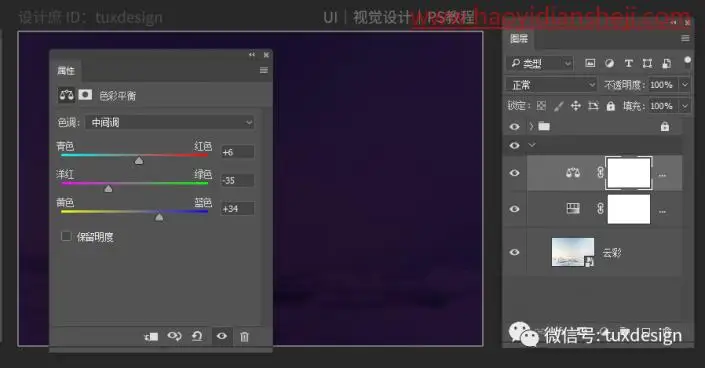
Task: Select the Hue/Saturation layer mask thumbnail
Action: 629,209
